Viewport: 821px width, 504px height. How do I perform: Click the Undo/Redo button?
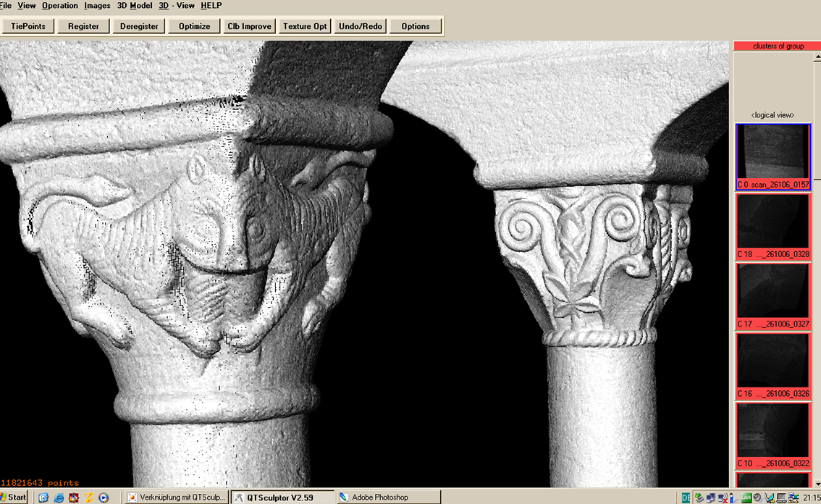pyautogui.click(x=361, y=26)
